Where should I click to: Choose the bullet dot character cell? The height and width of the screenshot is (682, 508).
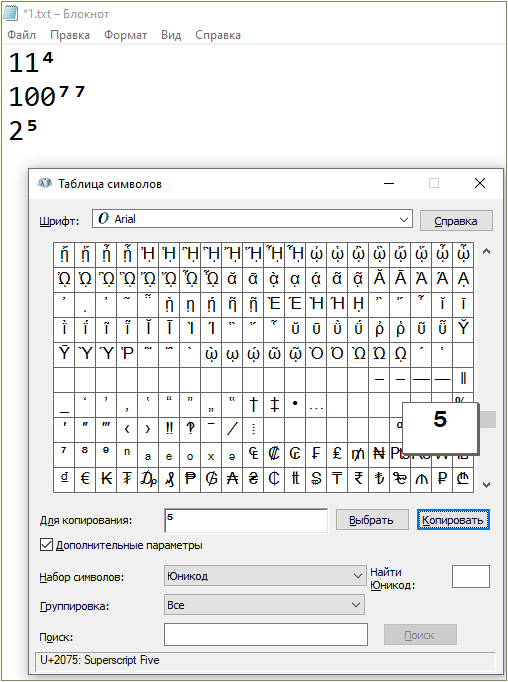[x=295, y=405]
